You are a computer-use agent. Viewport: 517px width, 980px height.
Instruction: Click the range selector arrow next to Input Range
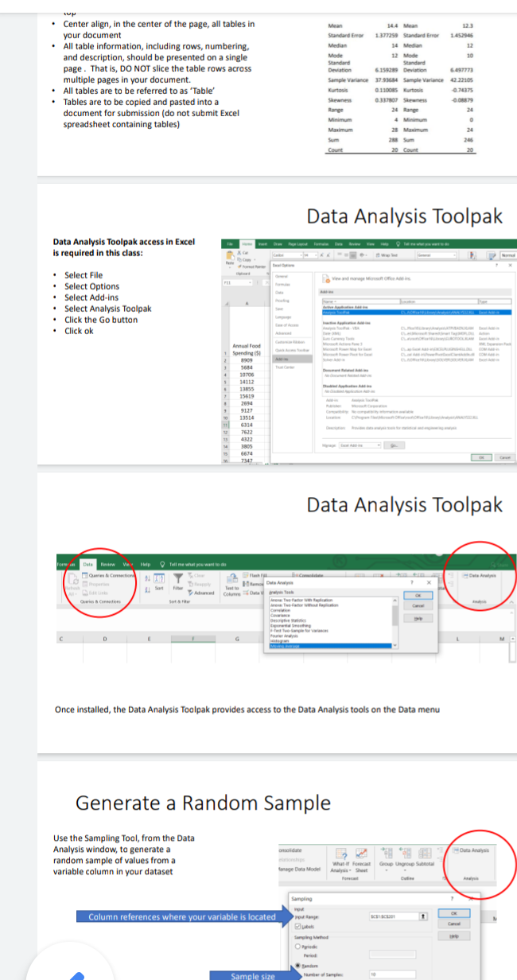423,916
